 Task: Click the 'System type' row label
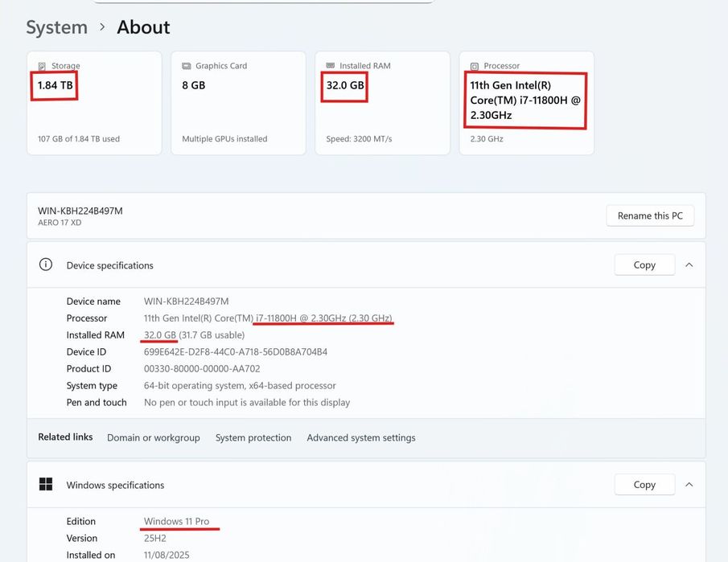[x=92, y=386]
